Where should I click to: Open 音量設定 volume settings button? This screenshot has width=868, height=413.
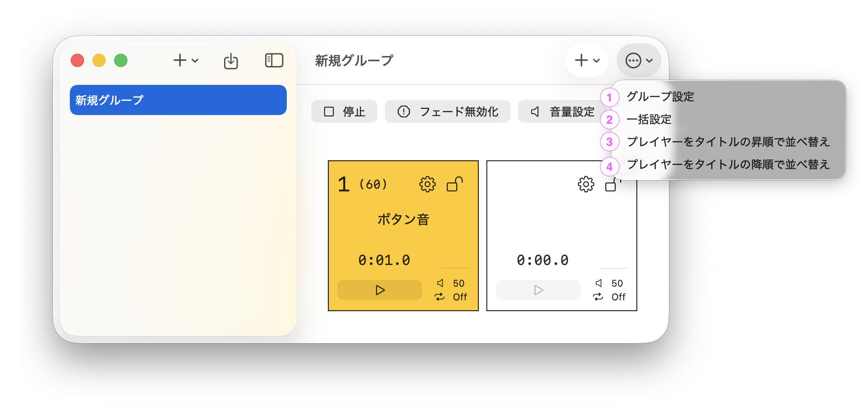pos(561,111)
